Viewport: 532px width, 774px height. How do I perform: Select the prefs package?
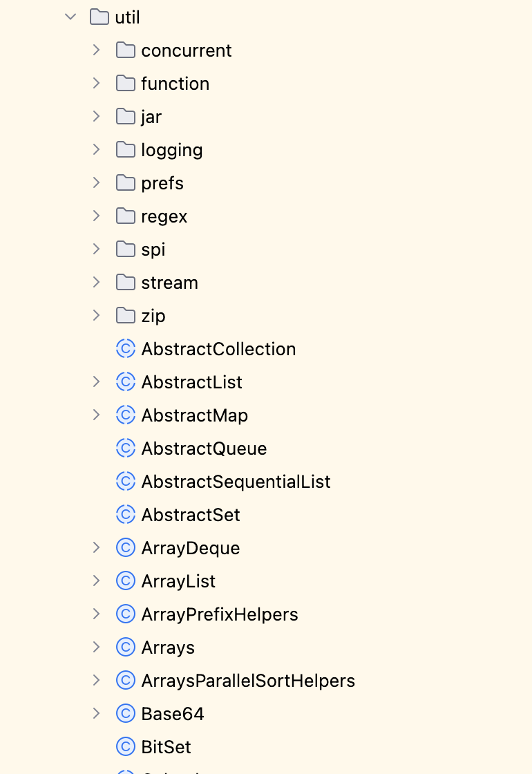click(162, 183)
